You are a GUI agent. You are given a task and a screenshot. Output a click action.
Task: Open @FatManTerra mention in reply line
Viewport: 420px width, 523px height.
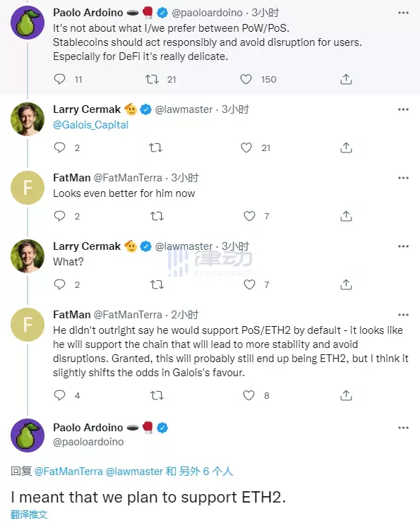point(68,471)
